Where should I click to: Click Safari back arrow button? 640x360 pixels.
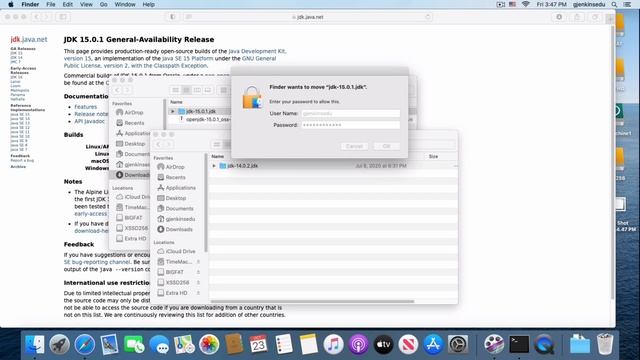(37, 17)
